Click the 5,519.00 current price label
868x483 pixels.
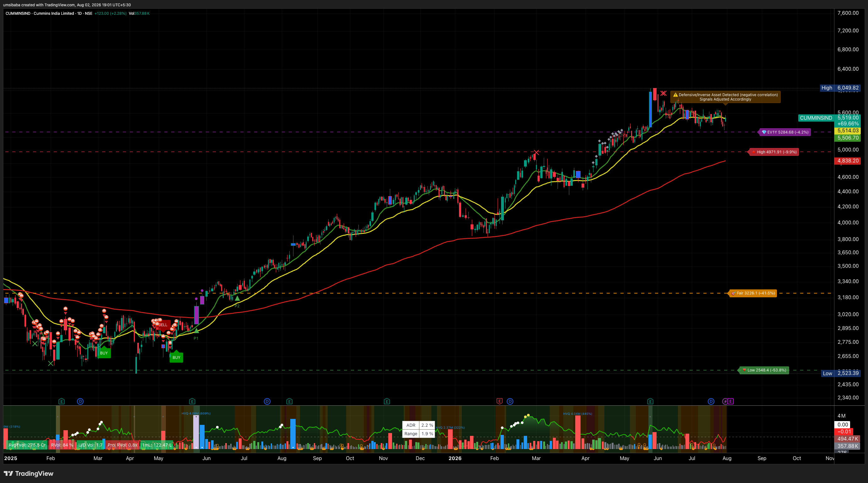[848, 118]
